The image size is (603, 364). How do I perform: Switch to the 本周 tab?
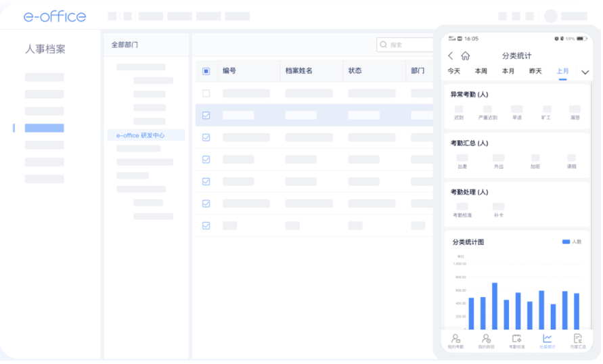coord(481,71)
